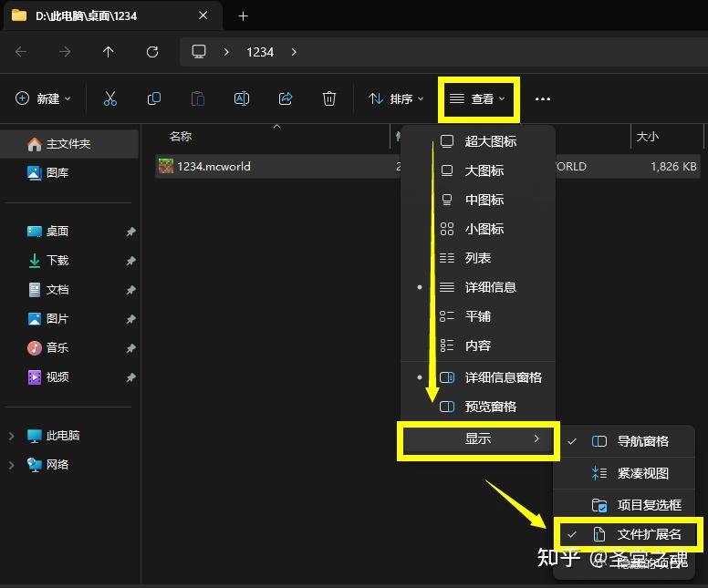The height and width of the screenshot is (588, 708).
Task: Open the 排序 sort dropdown
Action: (396, 98)
